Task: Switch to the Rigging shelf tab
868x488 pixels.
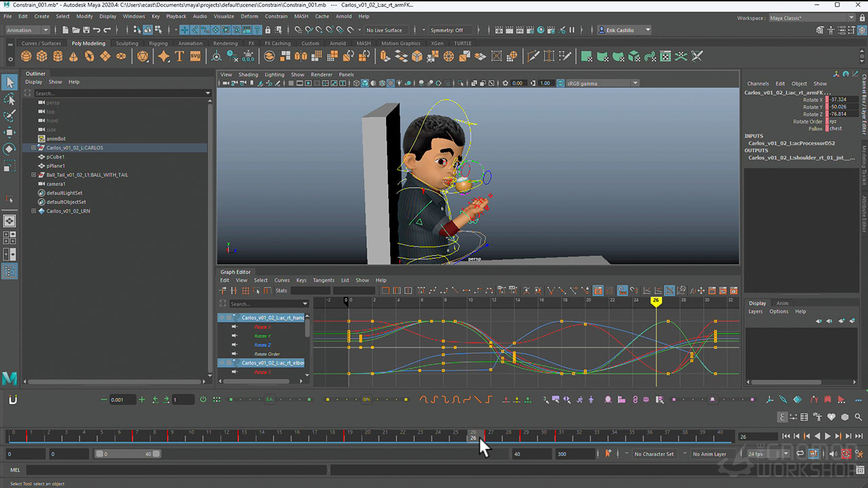Action: pos(158,43)
